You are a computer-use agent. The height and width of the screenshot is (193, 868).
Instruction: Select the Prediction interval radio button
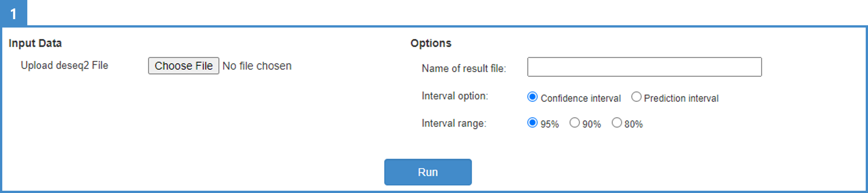(x=636, y=97)
